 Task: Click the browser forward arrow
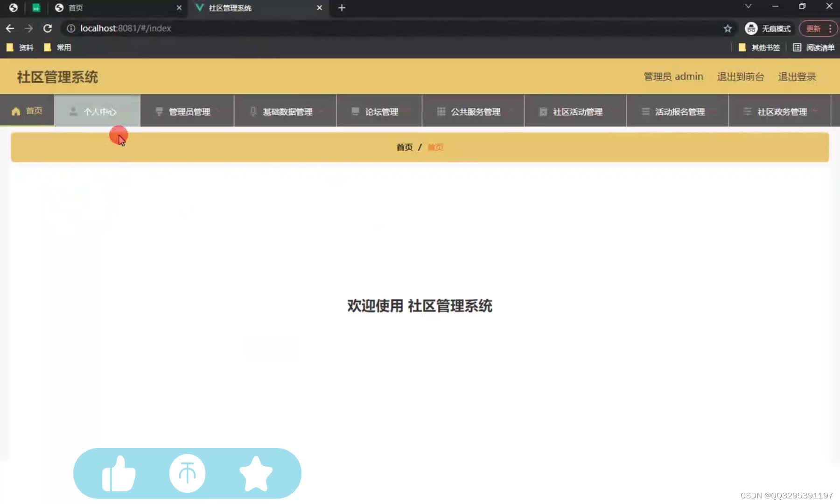[x=29, y=28]
